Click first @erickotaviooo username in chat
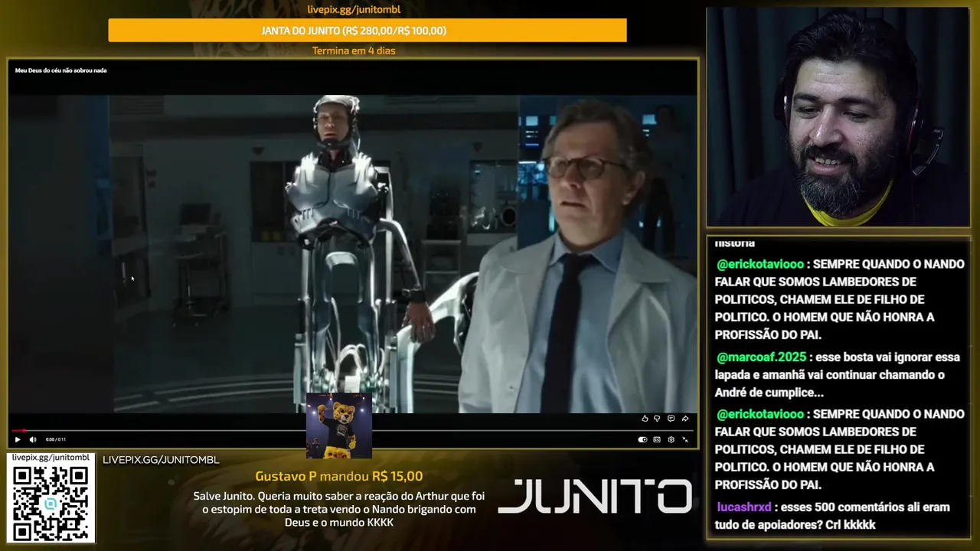The image size is (980, 551). pyautogui.click(x=760, y=264)
